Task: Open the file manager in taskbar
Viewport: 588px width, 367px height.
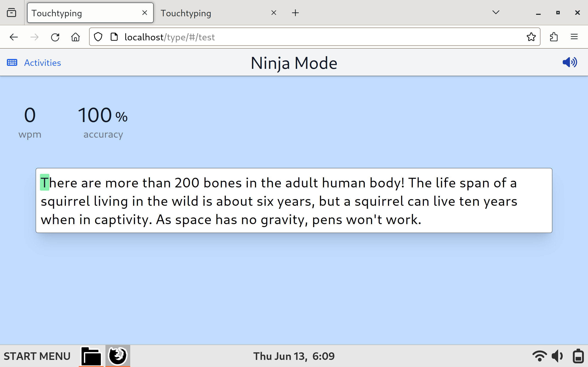Action: (91, 356)
